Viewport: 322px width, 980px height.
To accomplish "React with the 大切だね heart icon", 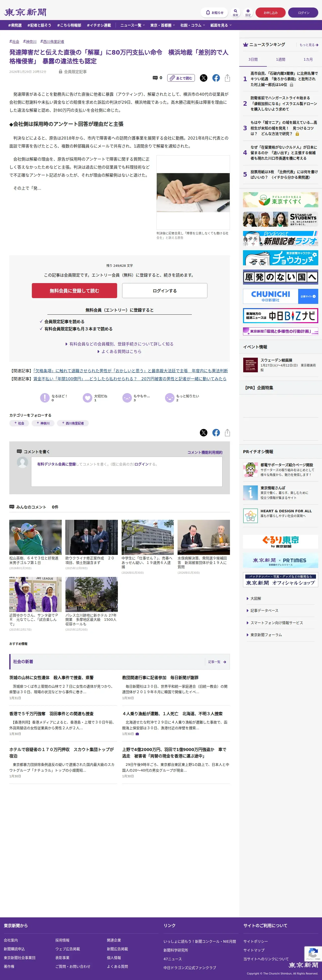I will (88, 398).
